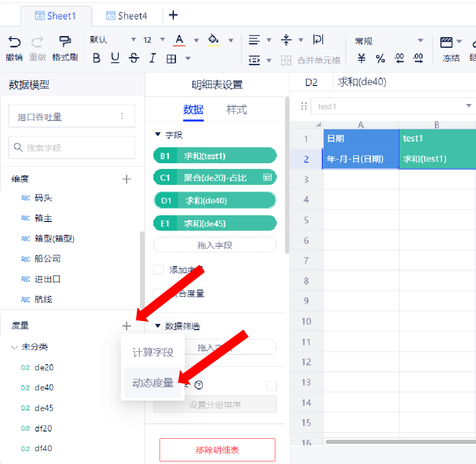
Task: Collapse the 未分类 measure group
Action: click(14, 347)
